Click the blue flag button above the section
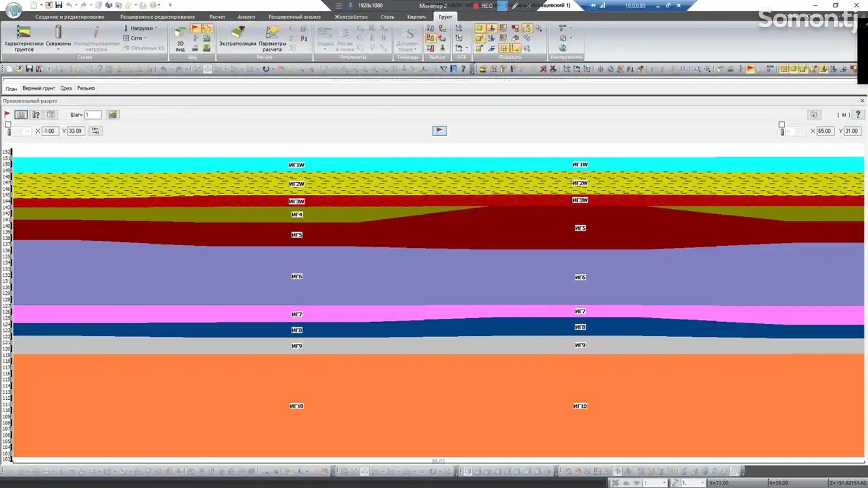 coord(439,131)
